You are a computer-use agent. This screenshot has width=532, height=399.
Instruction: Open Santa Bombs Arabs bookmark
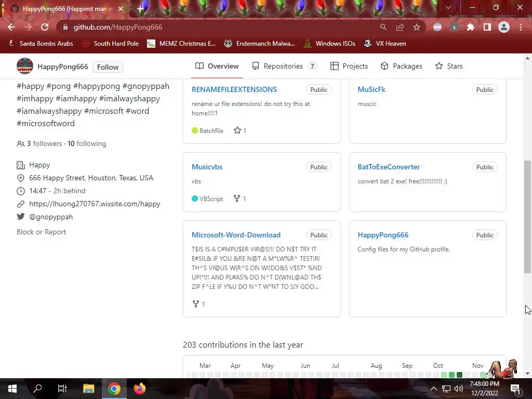point(41,44)
